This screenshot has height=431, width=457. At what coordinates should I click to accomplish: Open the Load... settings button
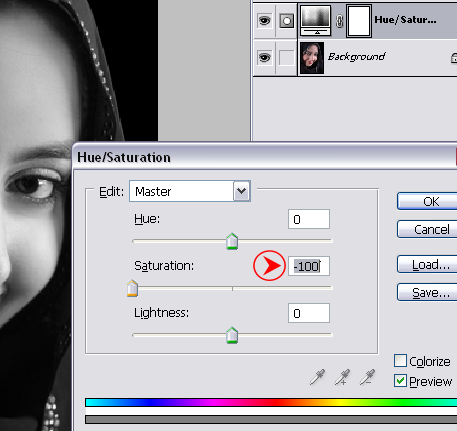point(427,264)
